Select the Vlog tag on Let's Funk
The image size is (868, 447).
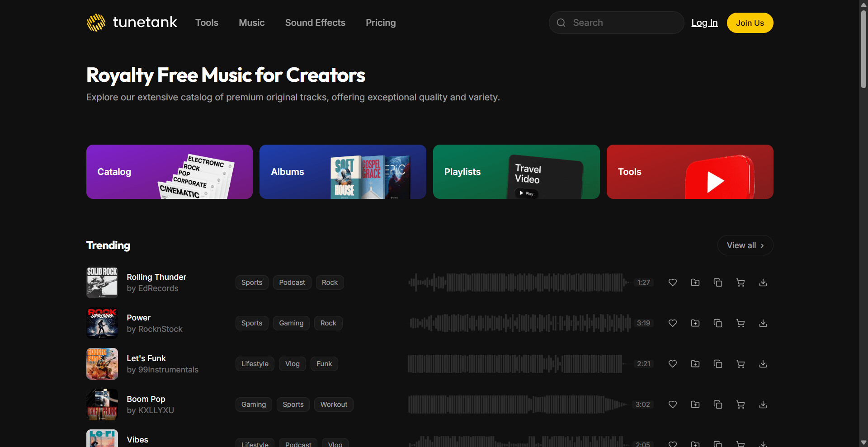coord(292,364)
